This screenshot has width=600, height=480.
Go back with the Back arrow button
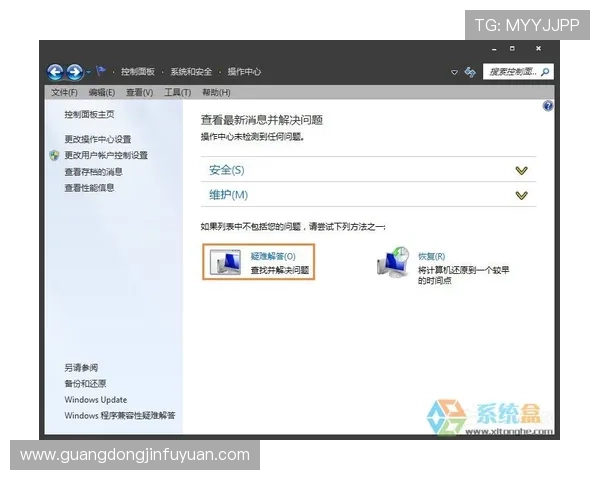(55, 72)
